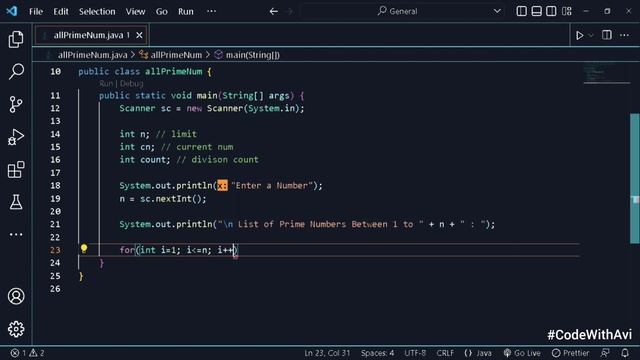640x360 pixels.
Task: Expand the run options dropdown arrow
Action: (x=591, y=36)
